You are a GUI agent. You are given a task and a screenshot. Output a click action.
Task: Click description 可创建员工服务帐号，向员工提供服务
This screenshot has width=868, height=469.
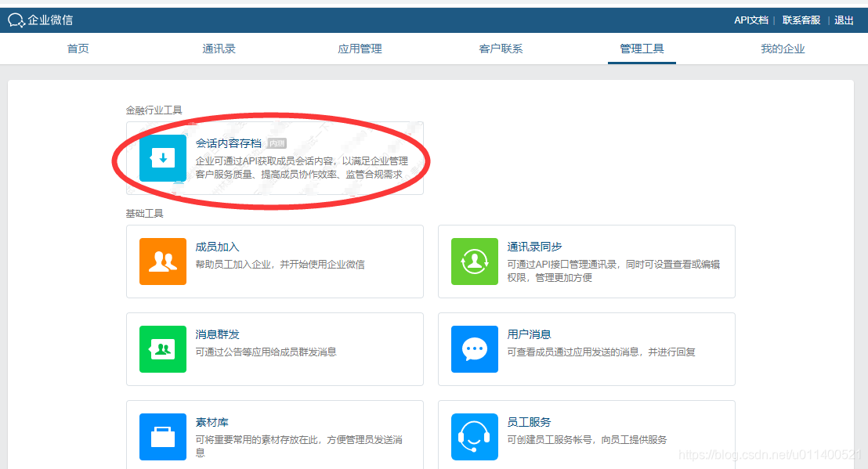coord(588,440)
